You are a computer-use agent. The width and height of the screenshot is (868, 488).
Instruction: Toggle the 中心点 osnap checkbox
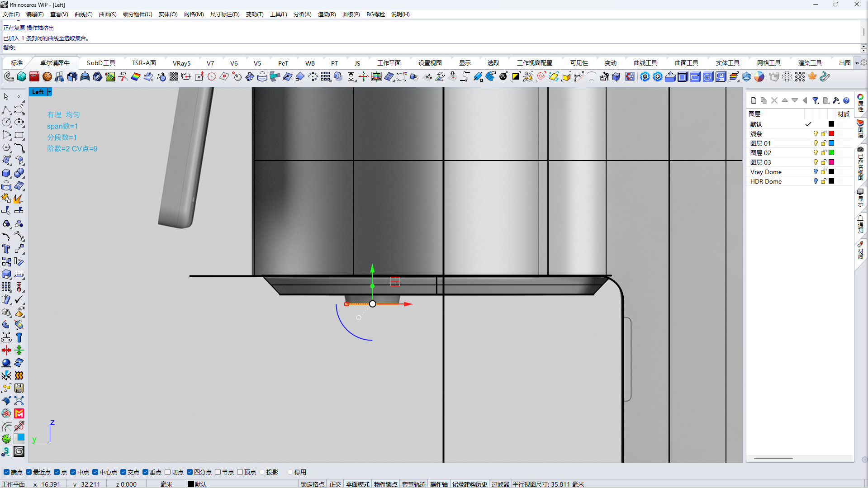(x=95, y=472)
